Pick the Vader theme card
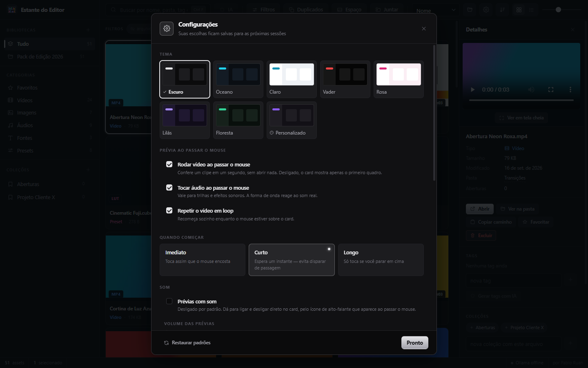 pos(345,79)
